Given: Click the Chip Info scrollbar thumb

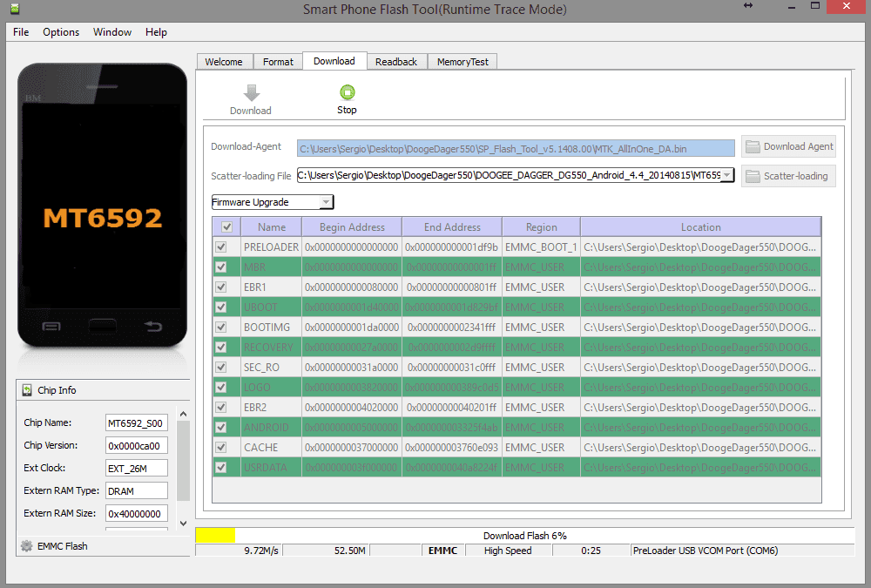Looking at the screenshot, I should tap(183, 461).
